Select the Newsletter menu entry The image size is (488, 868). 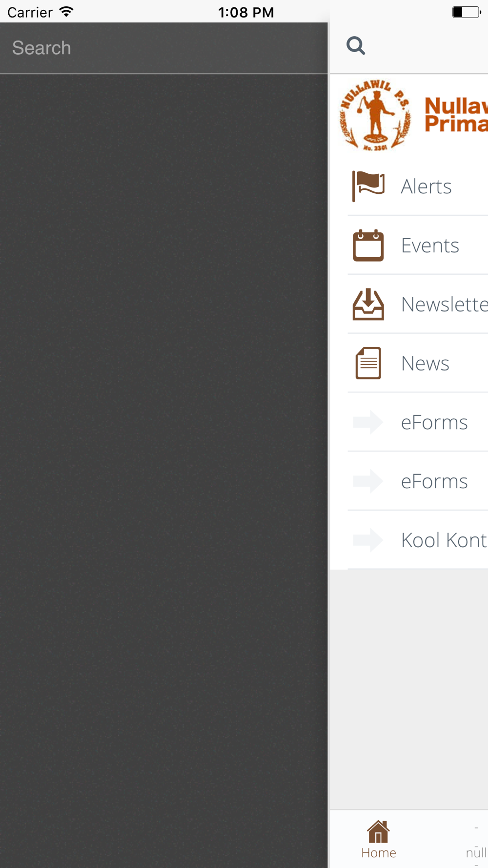click(418, 304)
